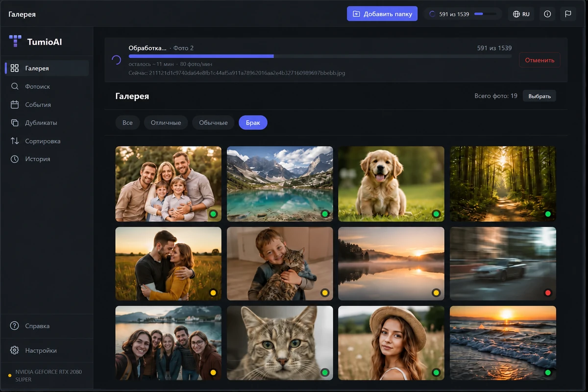This screenshot has height=392, width=588.
Task: Open История in the sidebar
Action: pos(47,159)
